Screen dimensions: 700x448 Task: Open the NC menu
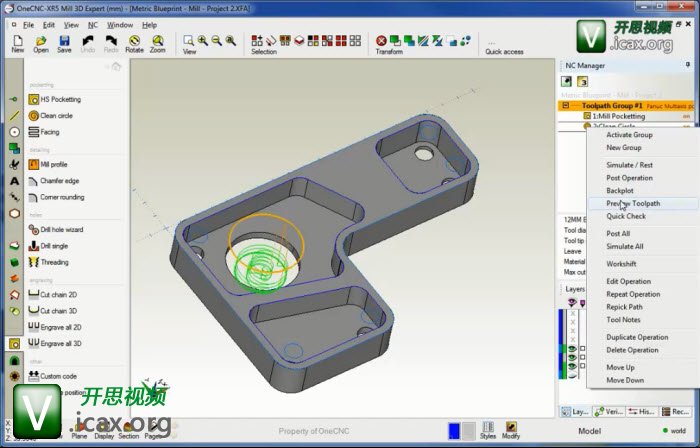92,25
